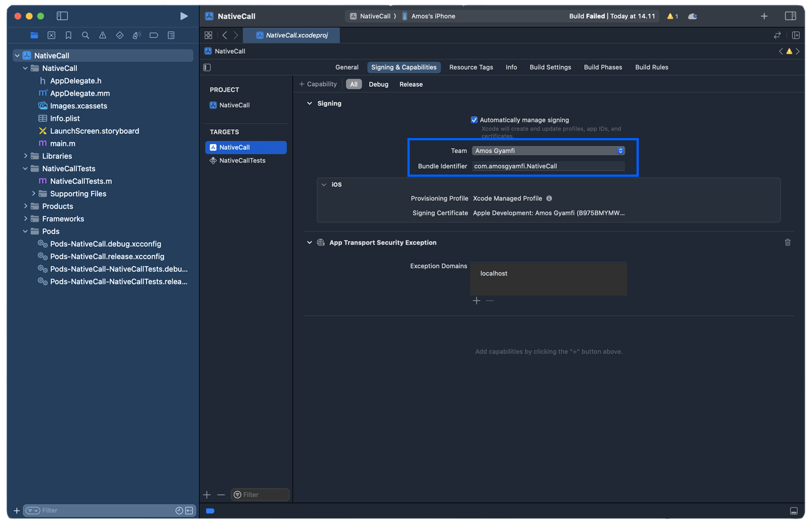The height and width of the screenshot is (527, 812).
Task: Collapse the Signing section
Action: [x=309, y=103]
